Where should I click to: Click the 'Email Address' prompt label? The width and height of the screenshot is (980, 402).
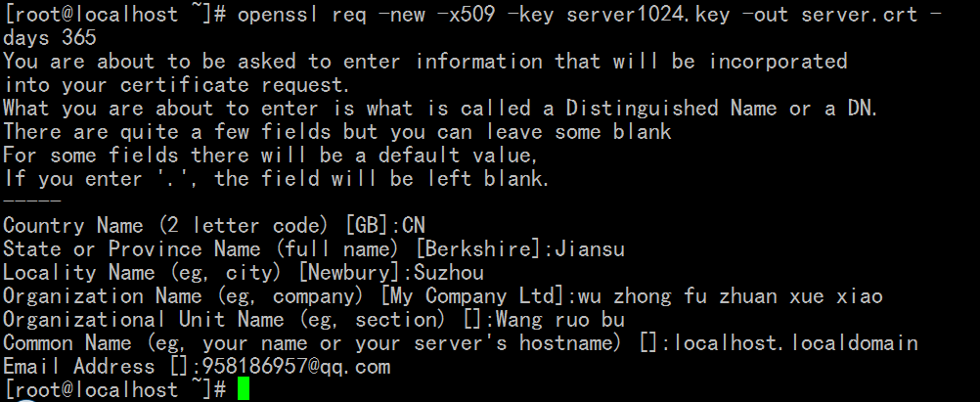pos(79,367)
